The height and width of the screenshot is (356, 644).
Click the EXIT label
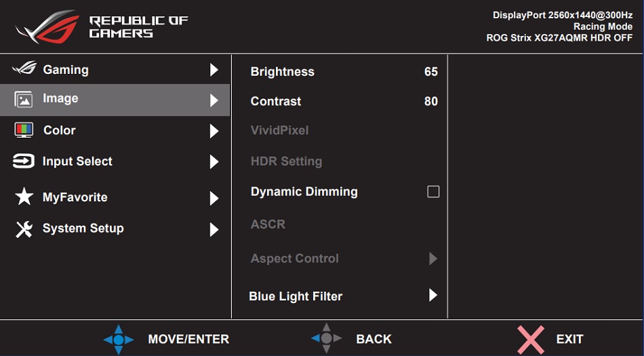[569, 339]
